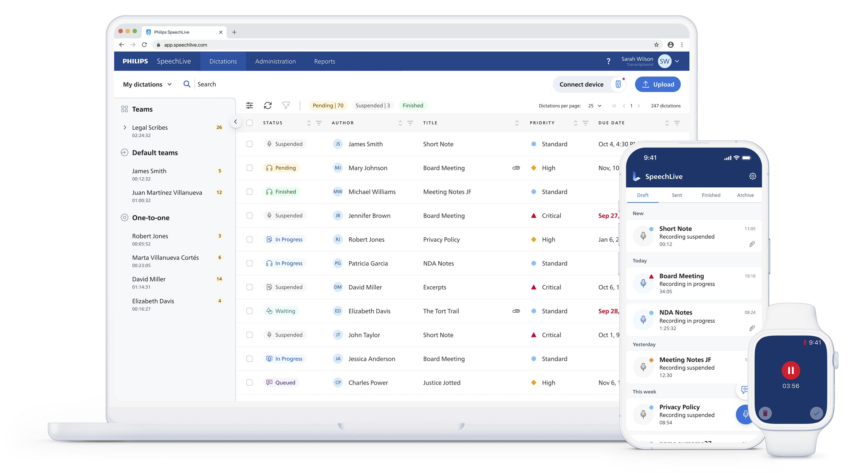Screen dimensions: 868x473
Task: Refresh the dictations list
Action: 268,105
